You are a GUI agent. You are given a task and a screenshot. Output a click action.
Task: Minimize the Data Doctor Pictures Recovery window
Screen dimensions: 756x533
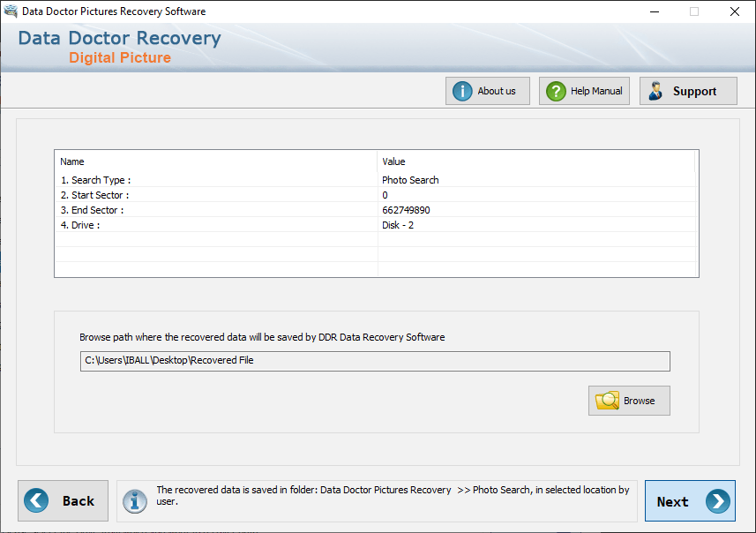pos(655,11)
